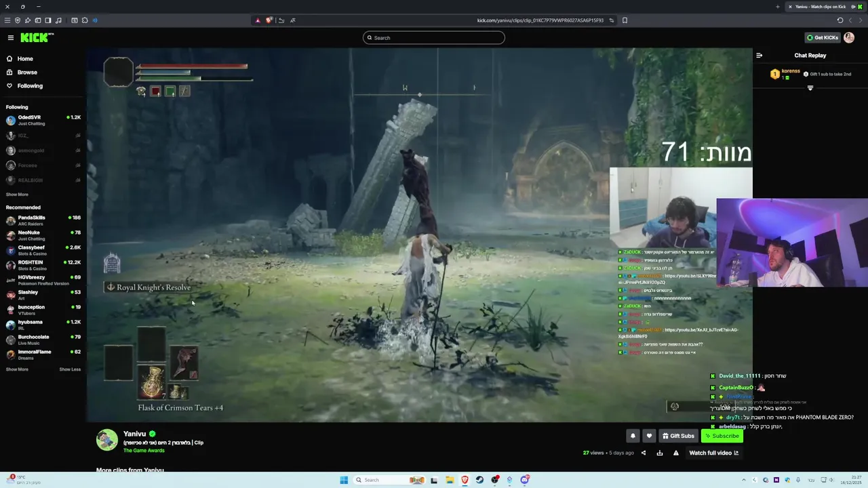The height and width of the screenshot is (488, 868).
Task: Open Windows Start menu
Action: pos(344,480)
